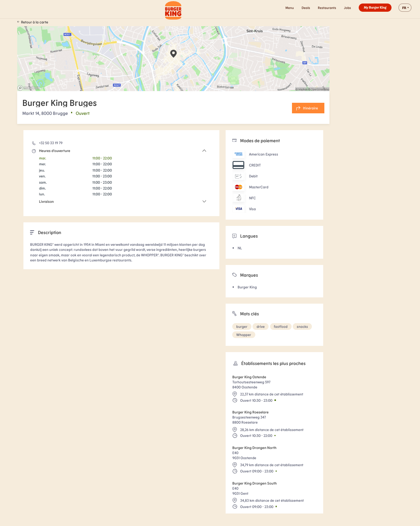Open the Burger King Drongen South link
This screenshot has height=526, width=420.
(x=254, y=483)
